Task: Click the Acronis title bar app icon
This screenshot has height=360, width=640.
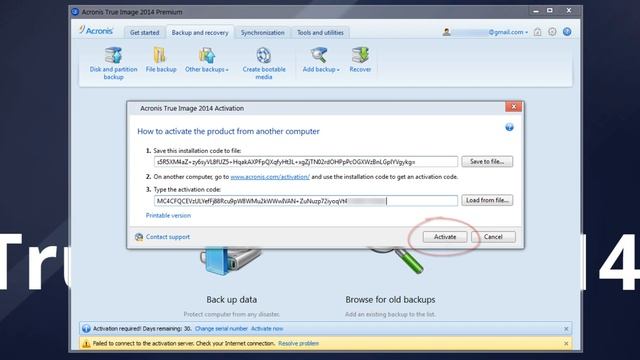Action: tap(75, 12)
